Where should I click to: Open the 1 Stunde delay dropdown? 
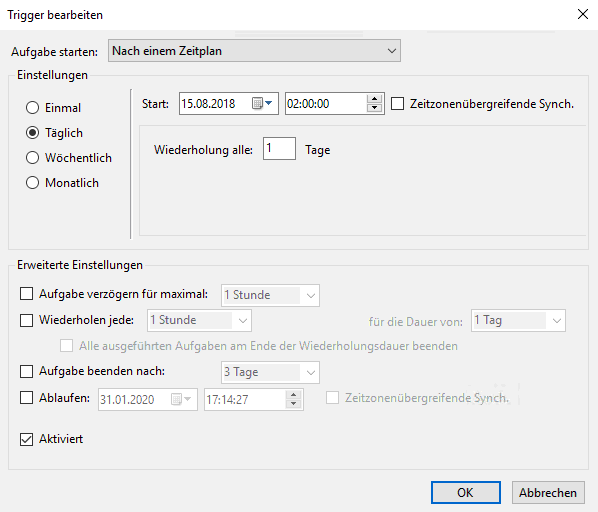click(x=270, y=295)
